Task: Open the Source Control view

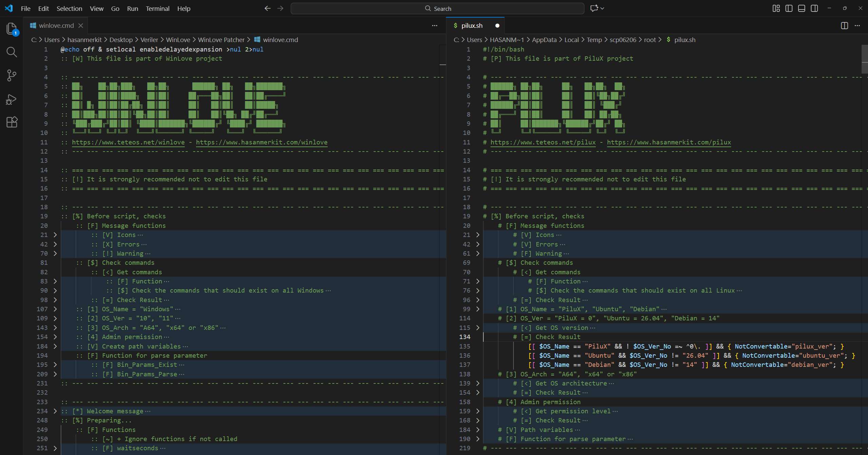Action: click(x=12, y=75)
